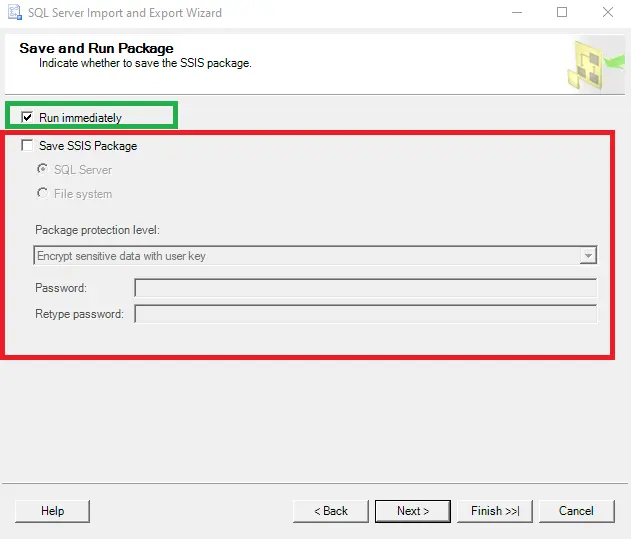Click the SSIS package graphic in header
This screenshot has width=631, height=539.
click(596, 64)
